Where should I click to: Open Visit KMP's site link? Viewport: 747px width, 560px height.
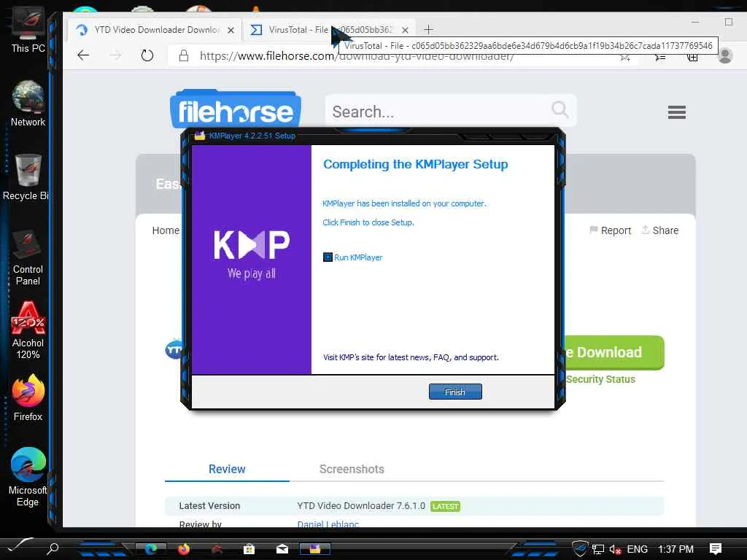click(x=411, y=357)
